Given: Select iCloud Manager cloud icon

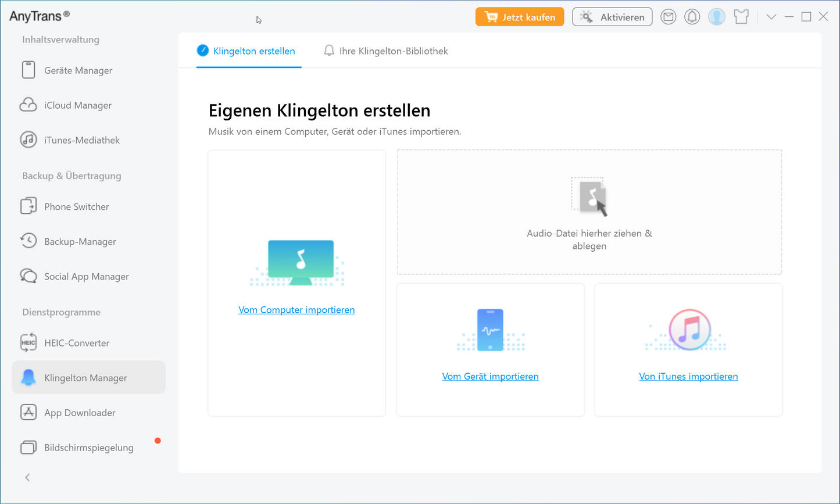Looking at the screenshot, I should 28,105.
